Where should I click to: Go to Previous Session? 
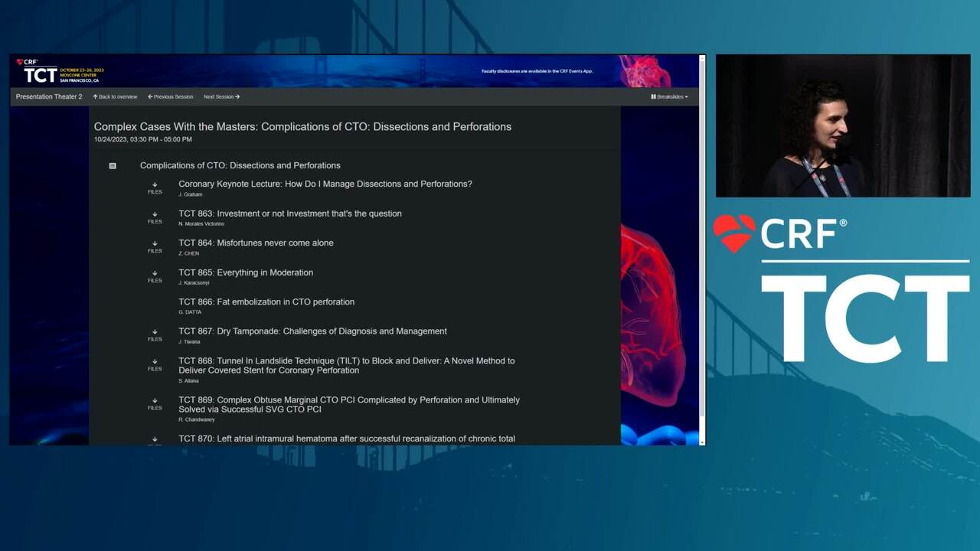171,97
